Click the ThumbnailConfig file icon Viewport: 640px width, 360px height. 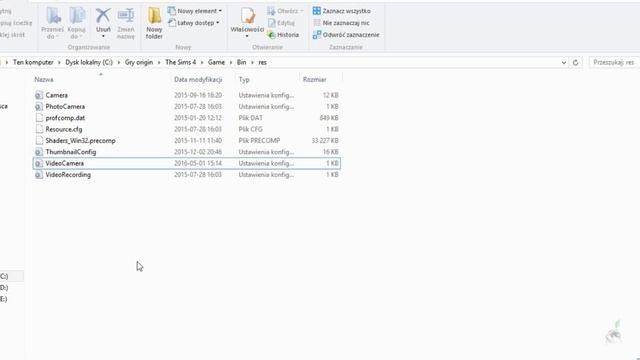(39, 152)
